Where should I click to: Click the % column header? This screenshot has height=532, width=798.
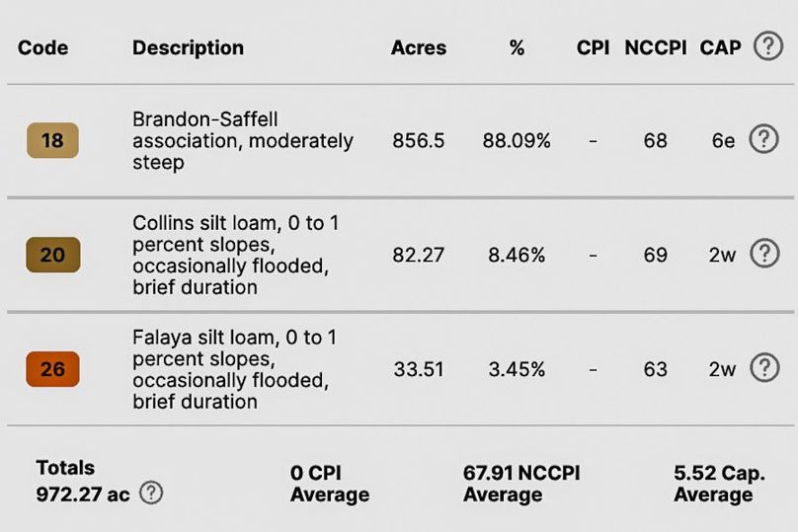tap(517, 47)
